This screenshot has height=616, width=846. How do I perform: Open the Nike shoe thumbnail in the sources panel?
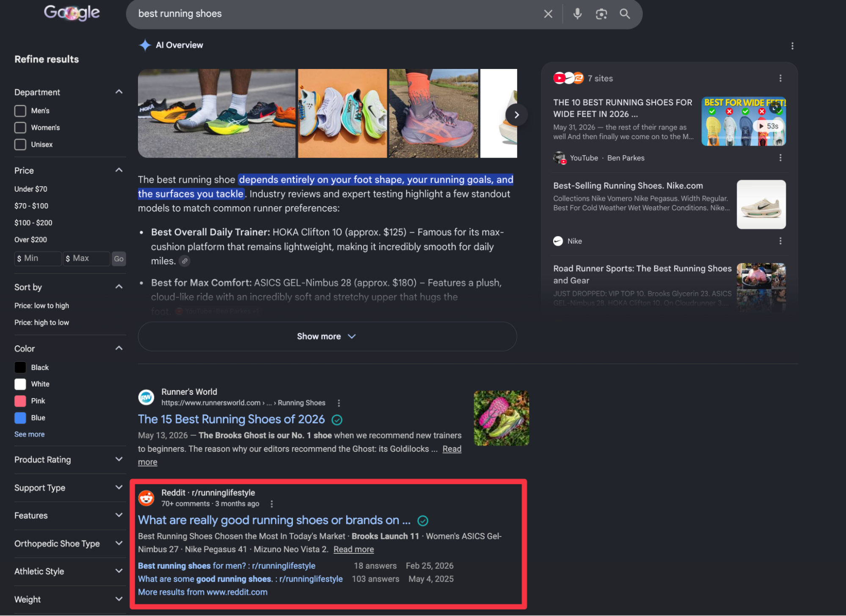[x=761, y=205]
